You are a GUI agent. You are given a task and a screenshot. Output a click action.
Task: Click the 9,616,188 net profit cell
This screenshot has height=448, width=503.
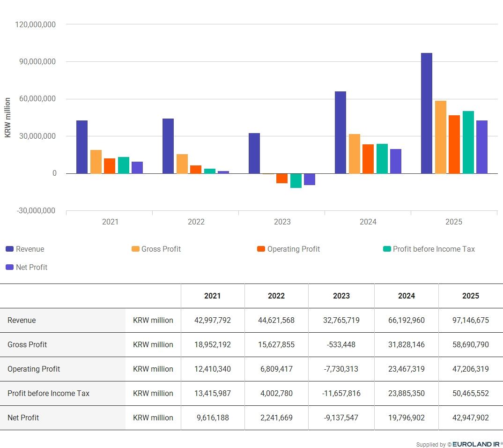click(213, 418)
